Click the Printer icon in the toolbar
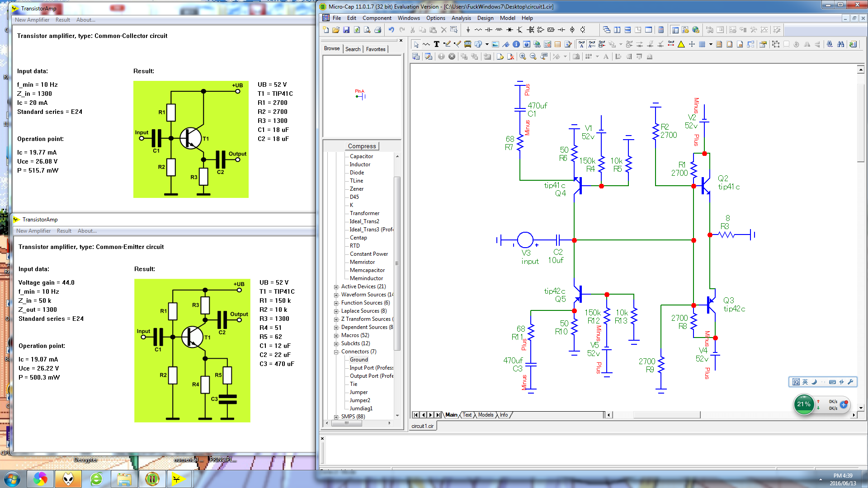 [377, 30]
